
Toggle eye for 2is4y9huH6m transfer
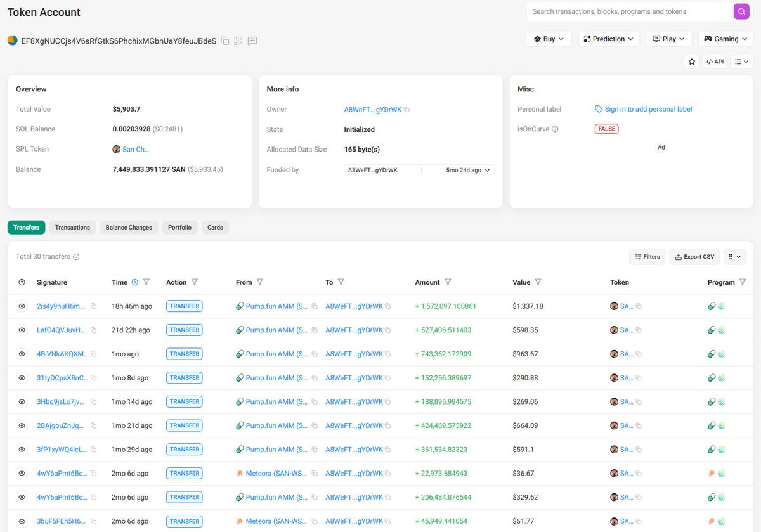click(x=22, y=306)
